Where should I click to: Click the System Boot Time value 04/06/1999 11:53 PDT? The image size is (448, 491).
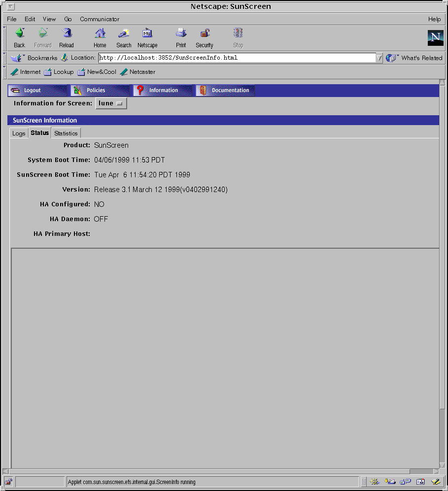pyautogui.click(x=130, y=160)
